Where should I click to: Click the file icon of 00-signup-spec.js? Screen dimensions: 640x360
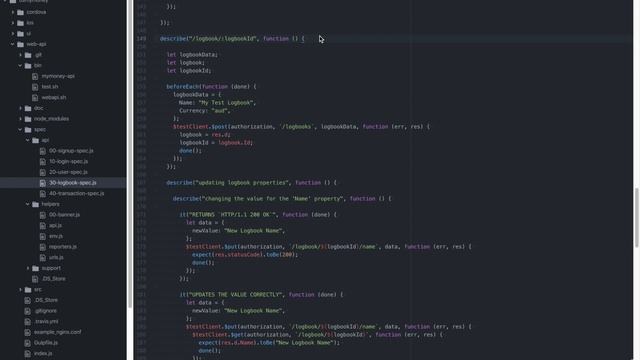[43, 151]
